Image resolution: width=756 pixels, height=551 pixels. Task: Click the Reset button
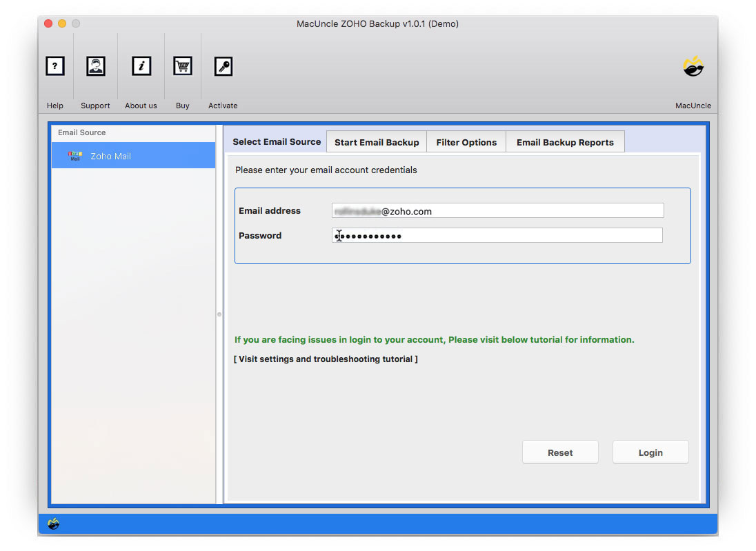click(560, 452)
